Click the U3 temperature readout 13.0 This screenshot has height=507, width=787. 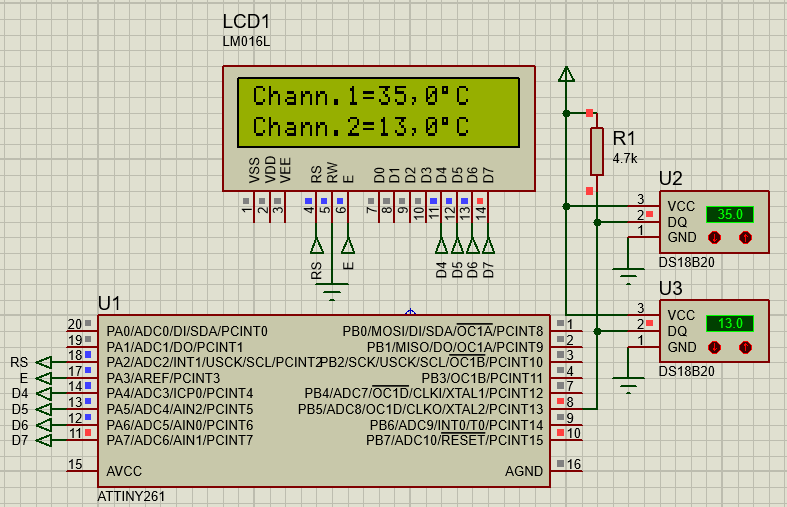(730, 323)
